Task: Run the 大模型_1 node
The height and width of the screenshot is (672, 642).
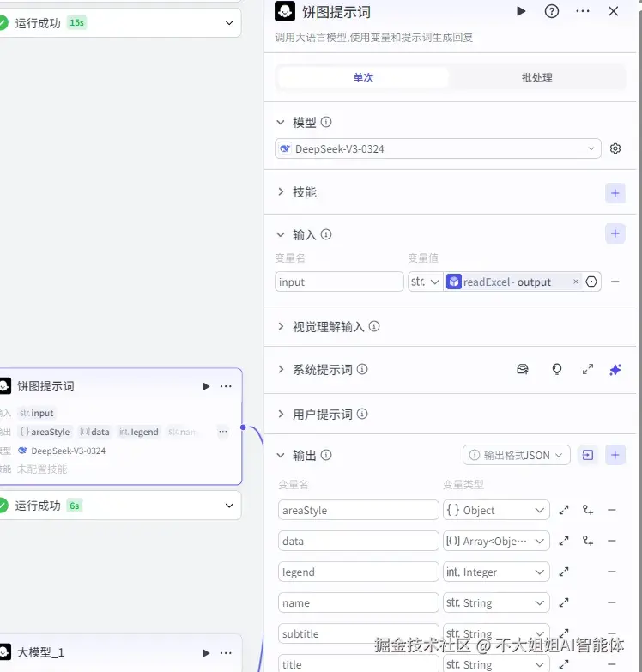Action: (206, 653)
